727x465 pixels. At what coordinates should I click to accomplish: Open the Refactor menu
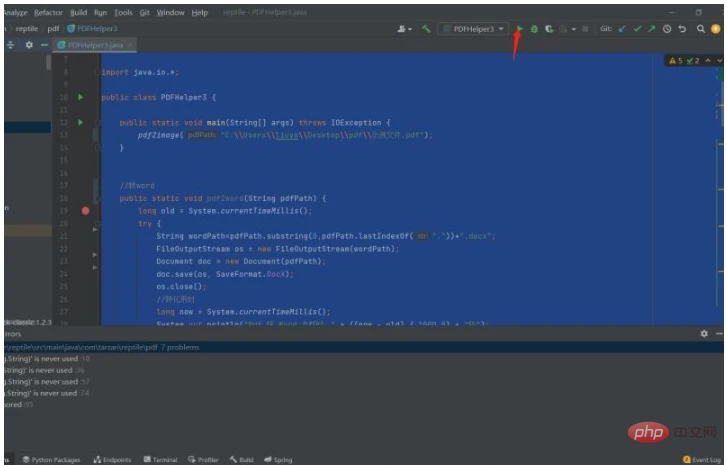pos(48,13)
